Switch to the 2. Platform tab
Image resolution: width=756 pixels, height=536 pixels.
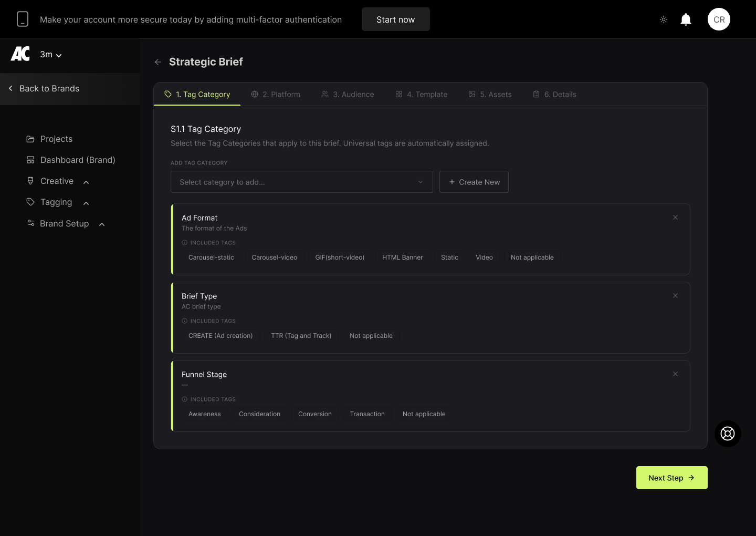coord(276,95)
